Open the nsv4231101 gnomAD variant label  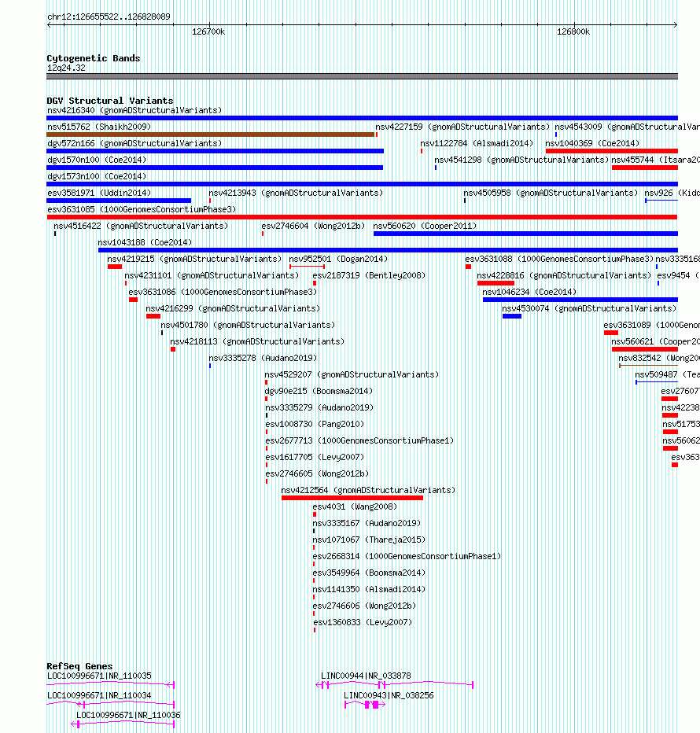coord(212,275)
